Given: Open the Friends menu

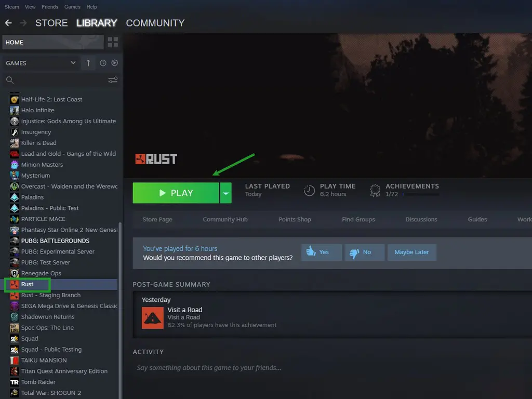Looking at the screenshot, I should click(x=50, y=7).
